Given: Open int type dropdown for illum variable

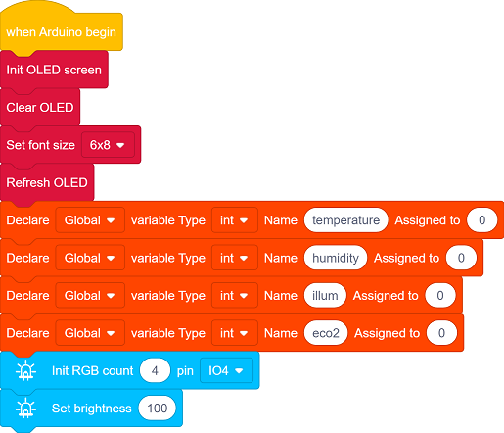Looking at the screenshot, I should [x=235, y=296].
